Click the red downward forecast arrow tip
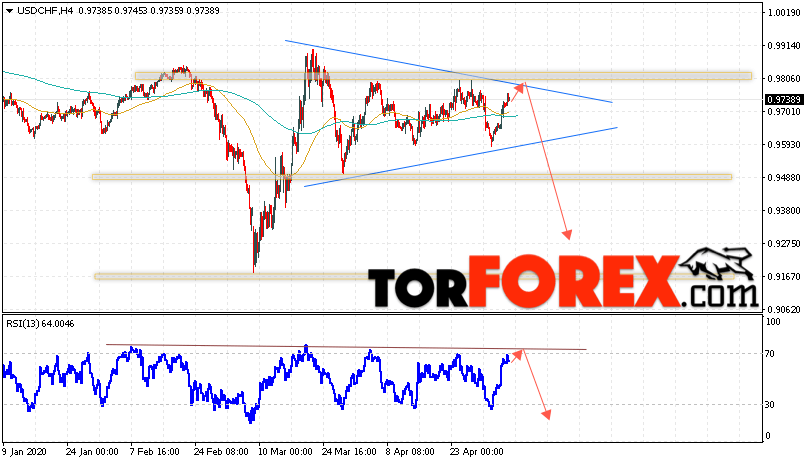 pos(567,236)
